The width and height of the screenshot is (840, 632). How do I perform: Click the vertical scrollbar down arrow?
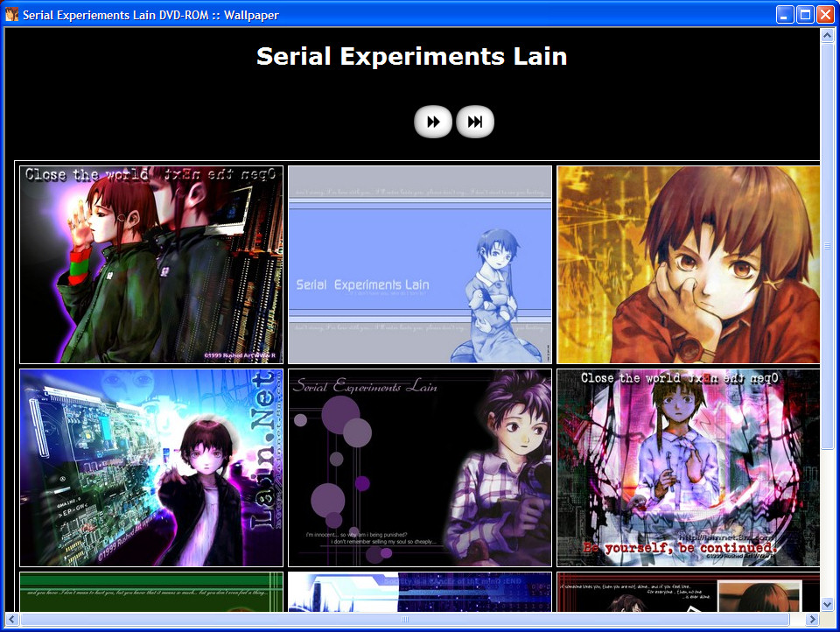pos(827,604)
